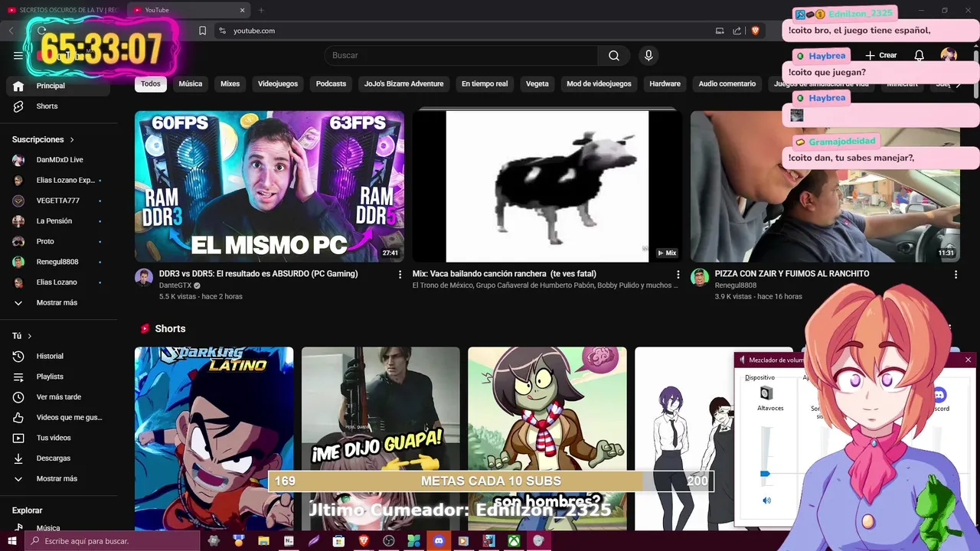Viewport: 980px width, 551px height.
Task: Open the Mix Vaca bailando title link
Action: pos(504,274)
